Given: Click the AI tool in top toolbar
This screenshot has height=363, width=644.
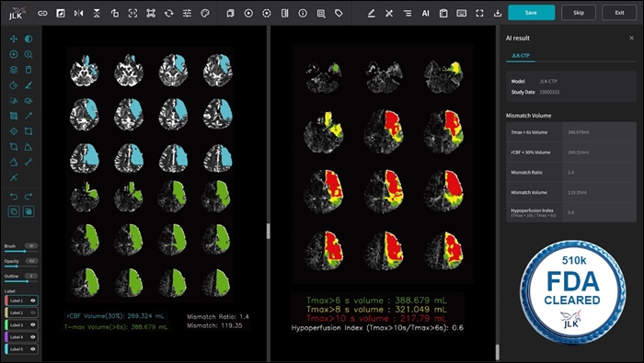Looking at the screenshot, I should [x=425, y=13].
